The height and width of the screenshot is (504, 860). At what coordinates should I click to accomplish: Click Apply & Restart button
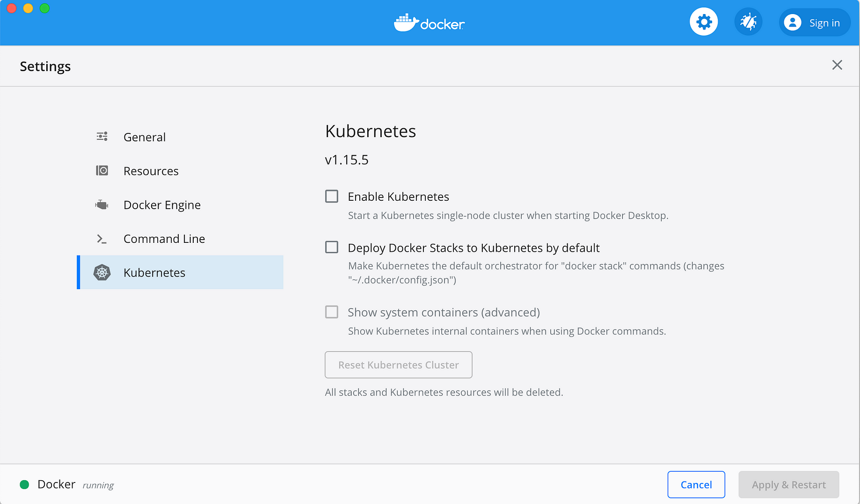(789, 485)
